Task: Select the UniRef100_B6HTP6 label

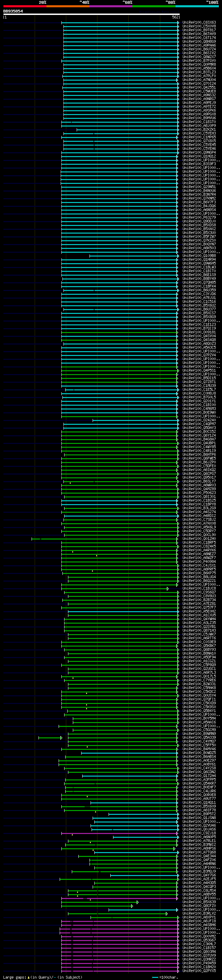Action: pyautogui.click(x=199, y=455)
